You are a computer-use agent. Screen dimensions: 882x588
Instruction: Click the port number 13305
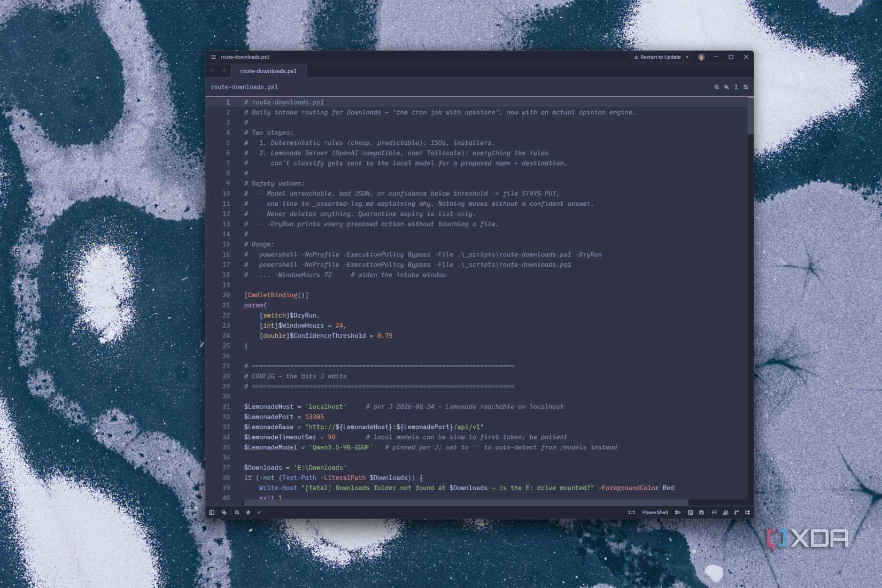point(314,417)
